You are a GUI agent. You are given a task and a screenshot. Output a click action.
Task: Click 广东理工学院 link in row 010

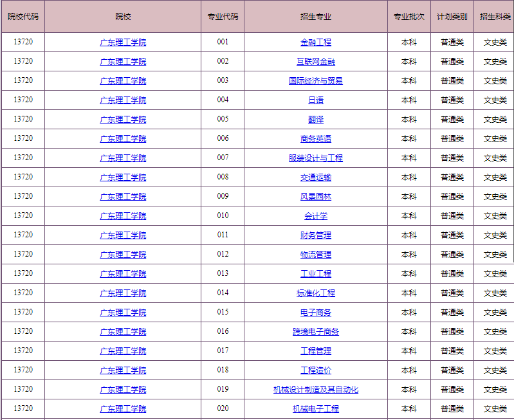click(x=123, y=216)
